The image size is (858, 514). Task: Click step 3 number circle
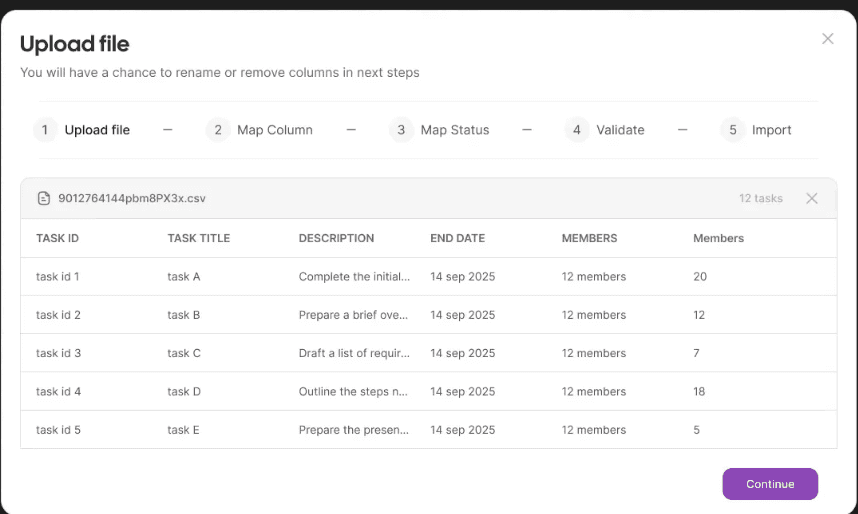coord(401,130)
